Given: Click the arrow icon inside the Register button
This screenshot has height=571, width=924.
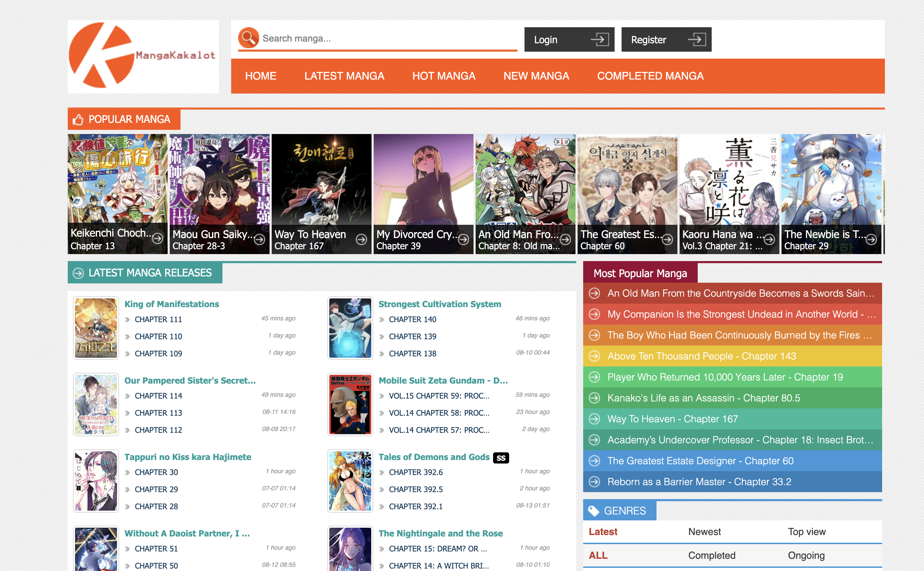Looking at the screenshot, I should pos(698,39).
